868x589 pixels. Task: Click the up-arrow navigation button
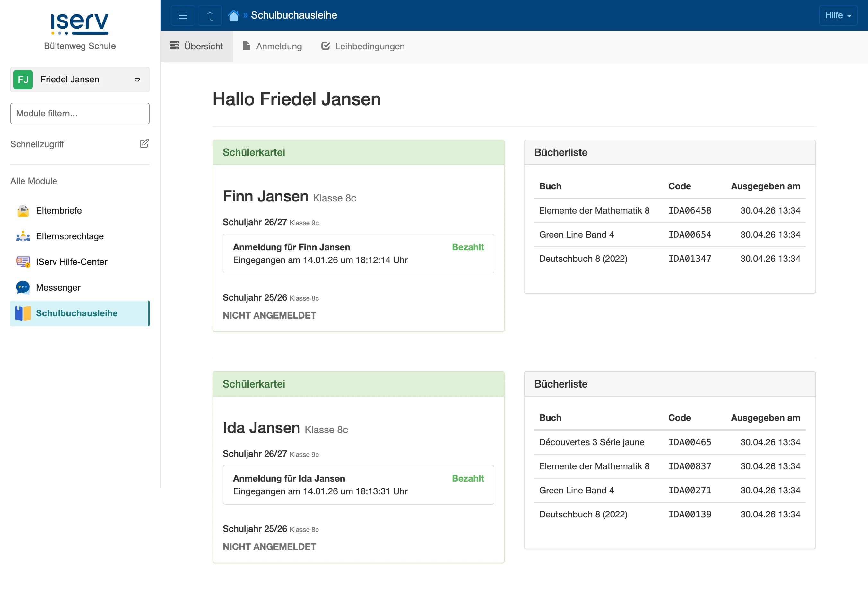coord(210,15)
